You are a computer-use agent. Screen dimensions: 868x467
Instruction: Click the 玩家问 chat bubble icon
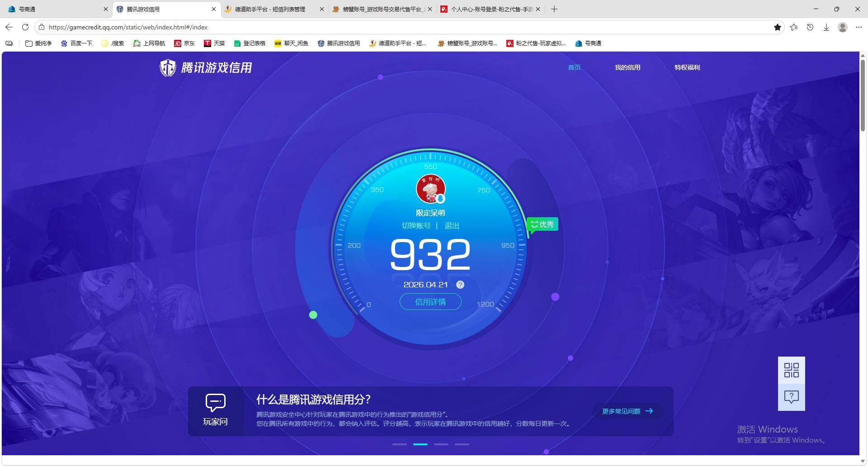tap(215, 402)
